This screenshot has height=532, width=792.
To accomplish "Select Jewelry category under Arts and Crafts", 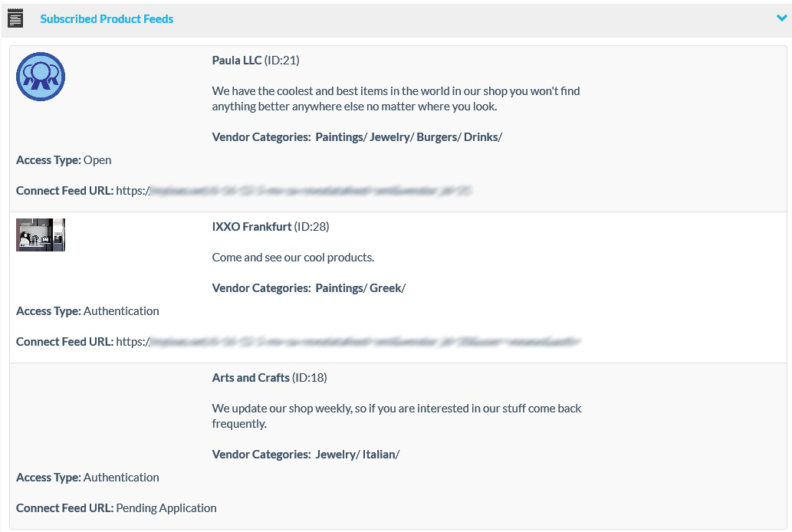I will click(x=335, y=454).
